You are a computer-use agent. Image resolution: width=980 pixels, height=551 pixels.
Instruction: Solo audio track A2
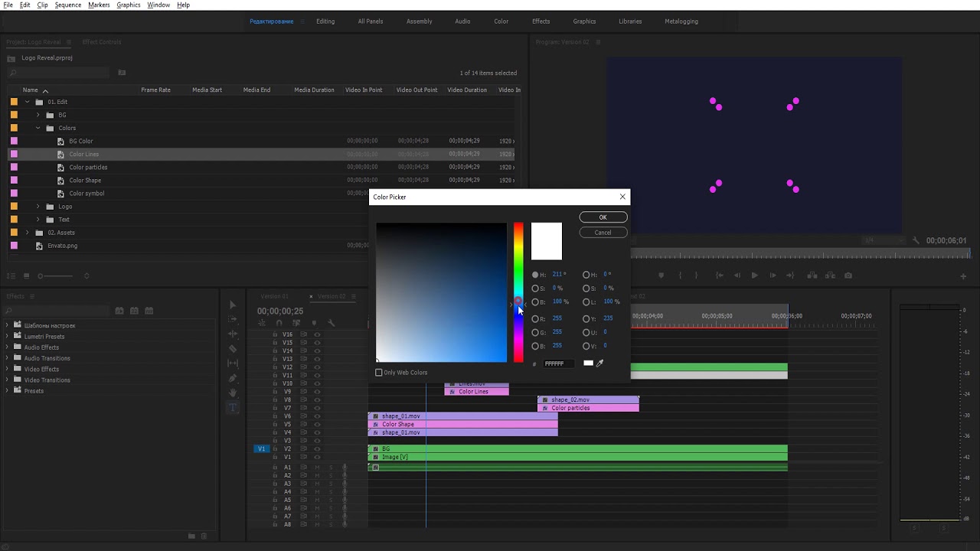[x=331, y=476]
